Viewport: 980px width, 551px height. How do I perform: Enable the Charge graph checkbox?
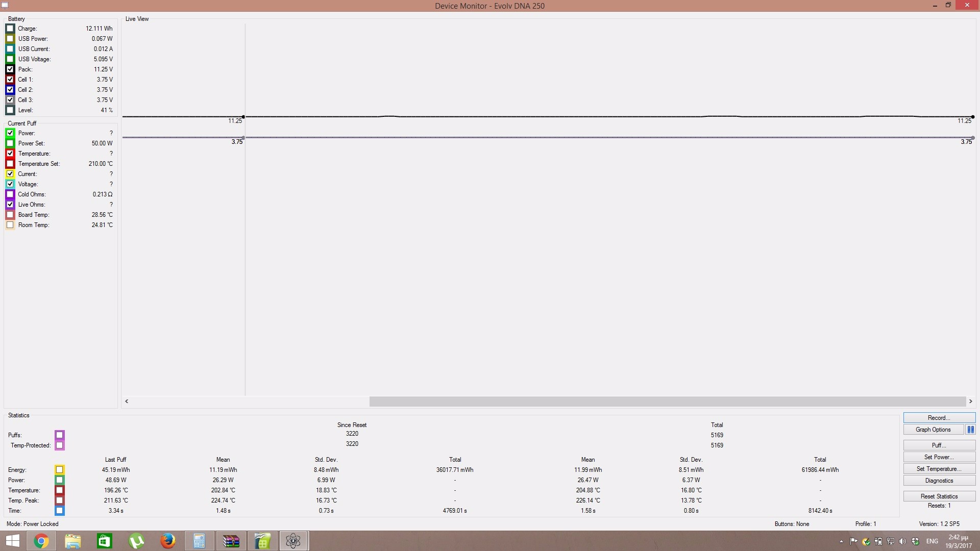click(10, 29)
